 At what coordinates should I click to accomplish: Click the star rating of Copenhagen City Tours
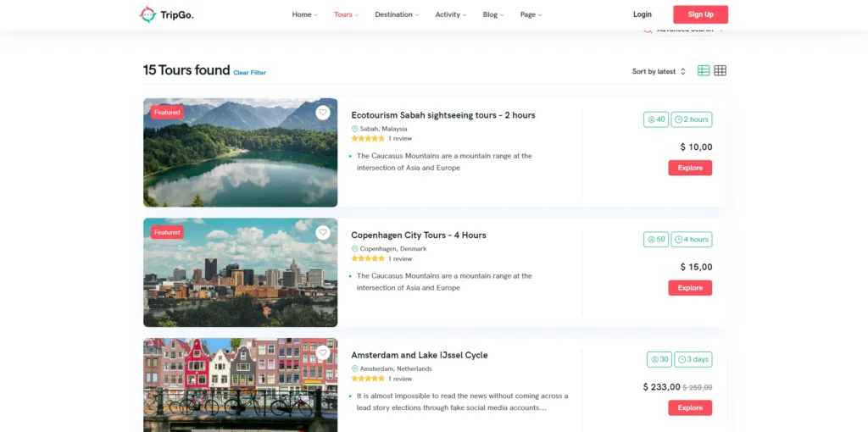[x=368, y=258]
